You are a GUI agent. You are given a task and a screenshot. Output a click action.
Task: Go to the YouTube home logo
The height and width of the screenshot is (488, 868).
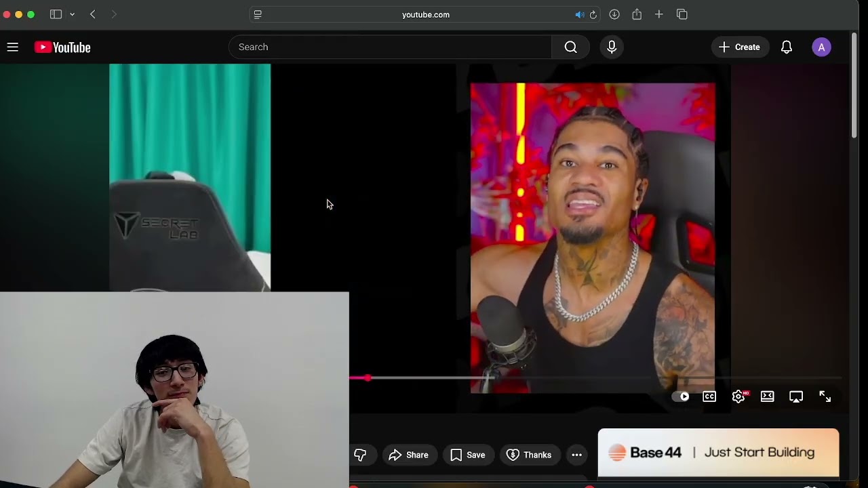[62, 47]
